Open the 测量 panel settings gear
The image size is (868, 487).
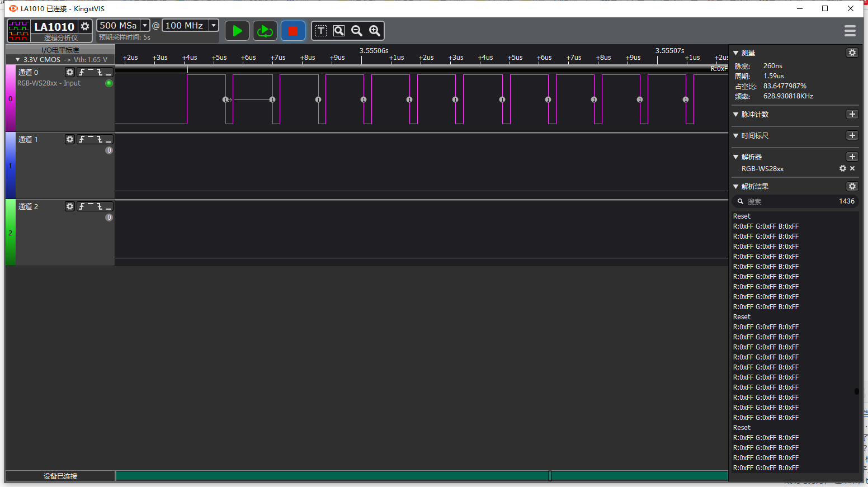852,53
